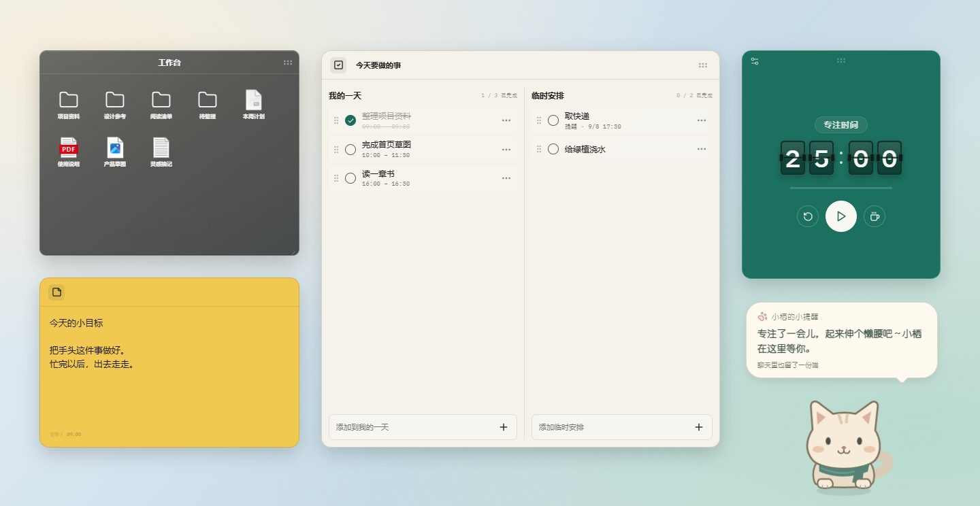
Task: Open more options for 给绿植浇水
Action: coord(702,149)
